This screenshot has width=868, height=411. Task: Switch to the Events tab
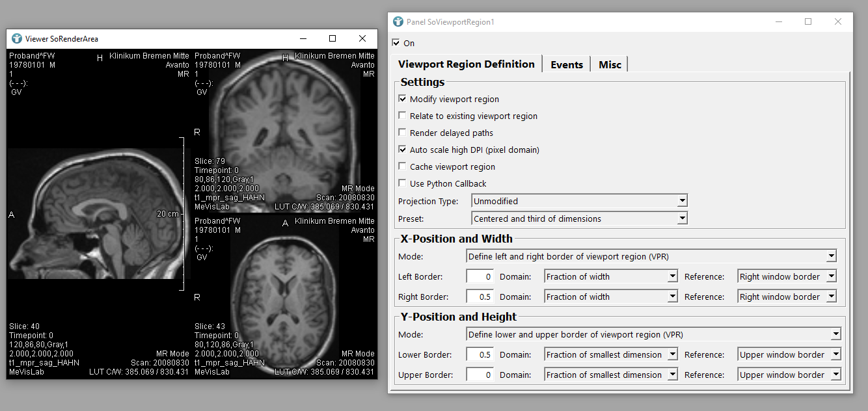[x=566, y=64]
